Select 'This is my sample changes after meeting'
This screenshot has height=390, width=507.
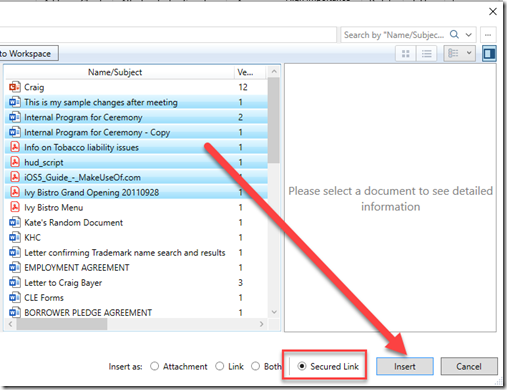101,102
